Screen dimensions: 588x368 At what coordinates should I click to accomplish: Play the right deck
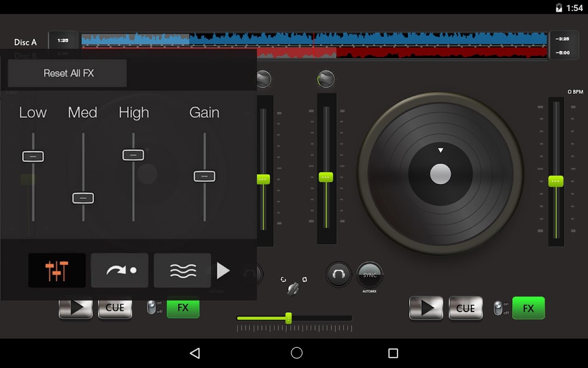426,308
